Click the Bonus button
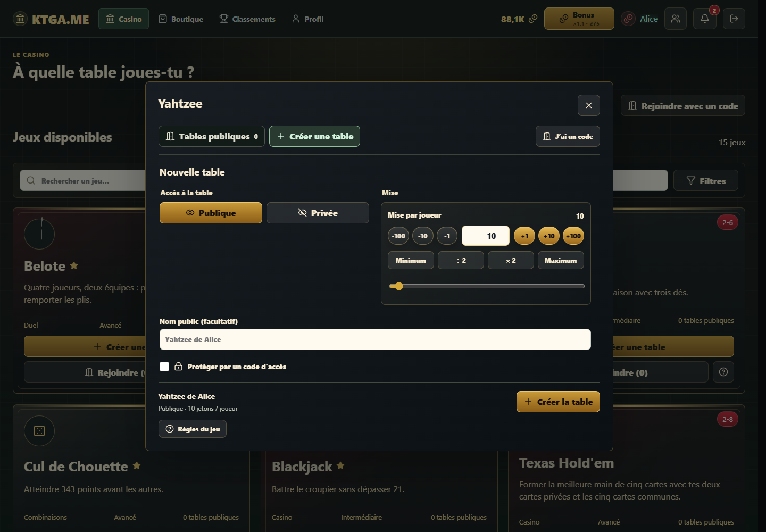Image resolution: width=766 pixels, height=532 pixels. (579, 19)
